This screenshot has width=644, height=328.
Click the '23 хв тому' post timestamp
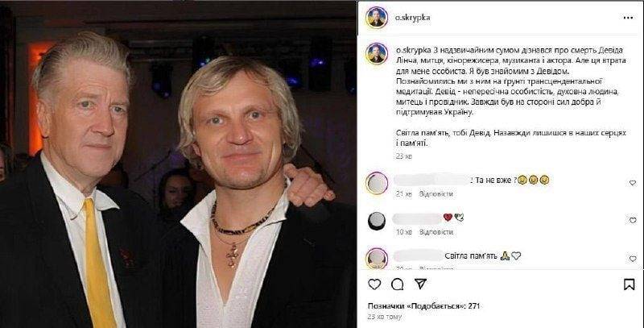[385, 317]
